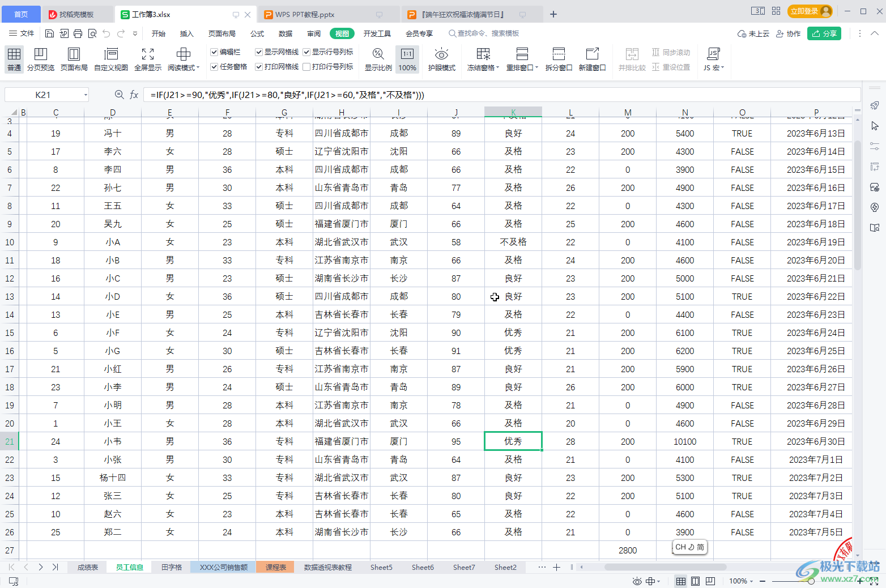886x588 pixels.
Task: Enable the 打印行号列标 checkbox
Action: [x=306, y=67]
